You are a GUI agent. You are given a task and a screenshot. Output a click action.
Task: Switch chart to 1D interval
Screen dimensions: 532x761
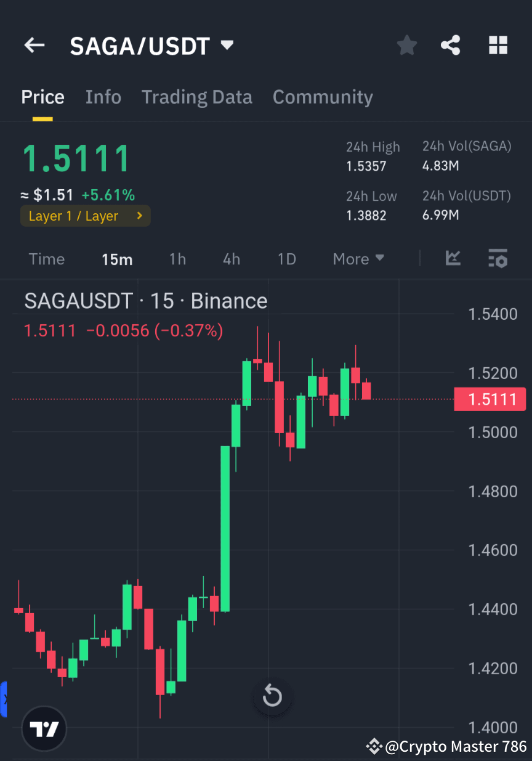click(286, 259)
